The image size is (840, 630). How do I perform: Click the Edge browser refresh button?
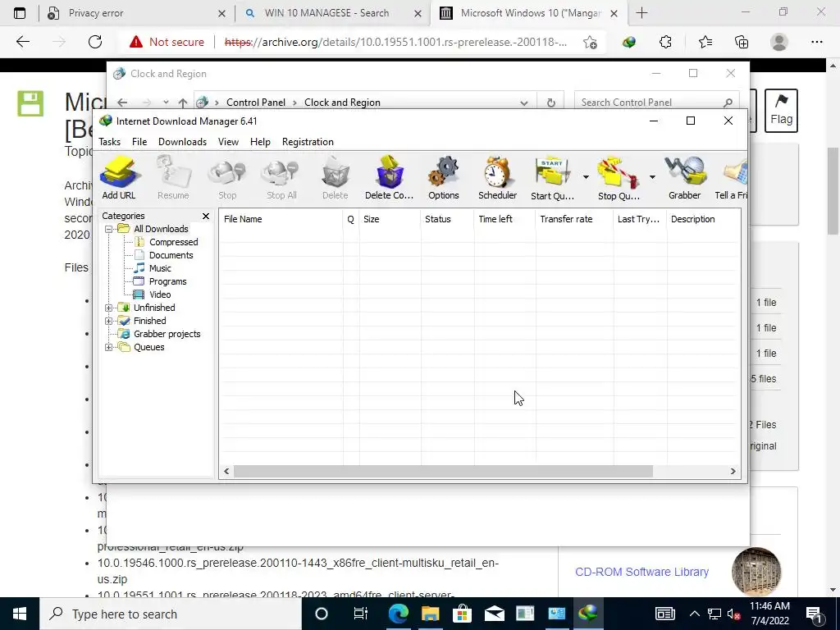click(95, 42)
